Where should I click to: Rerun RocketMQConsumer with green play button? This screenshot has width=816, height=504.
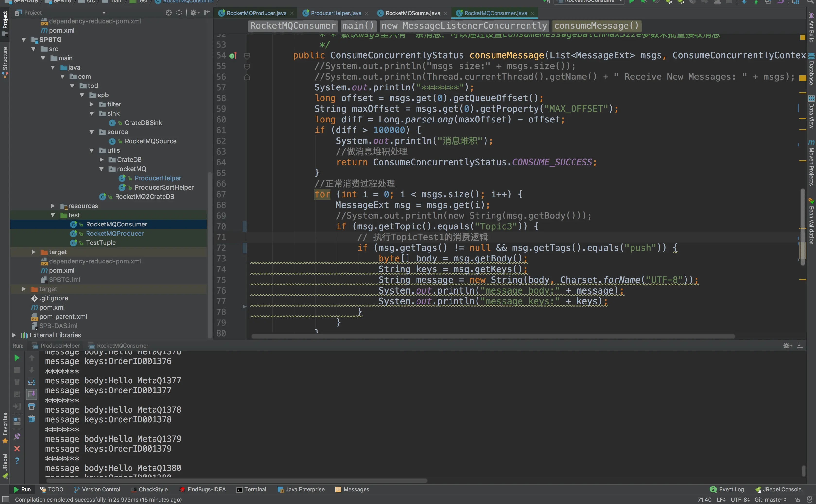17,358
